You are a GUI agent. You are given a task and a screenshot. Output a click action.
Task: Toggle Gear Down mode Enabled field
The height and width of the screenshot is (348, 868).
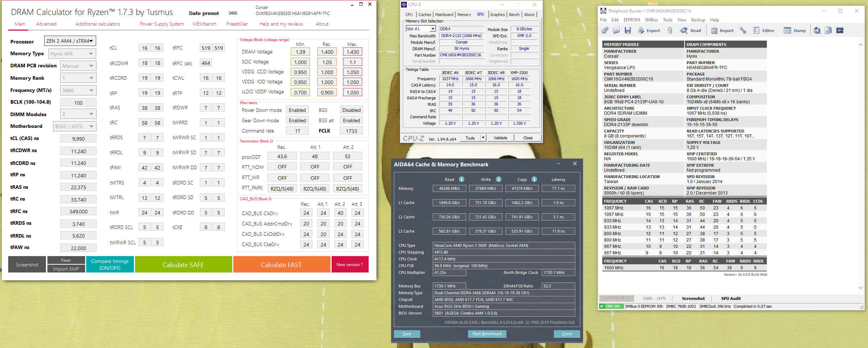click(297, 120)
